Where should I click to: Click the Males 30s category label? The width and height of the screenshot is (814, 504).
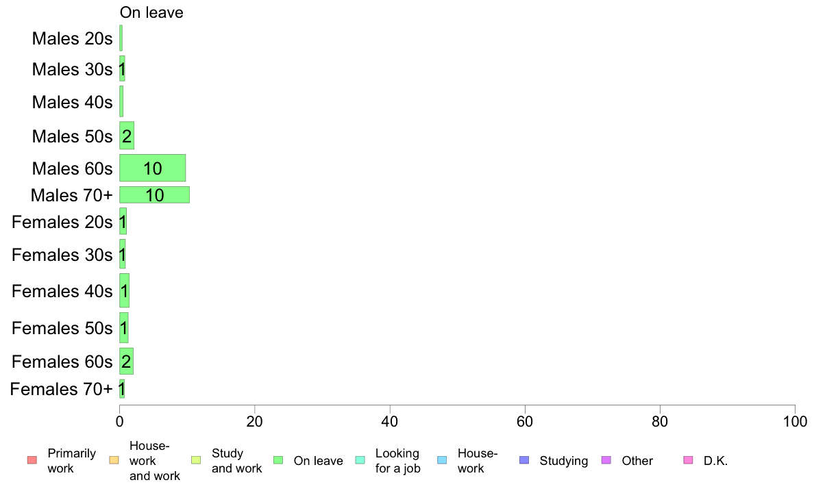72,70
